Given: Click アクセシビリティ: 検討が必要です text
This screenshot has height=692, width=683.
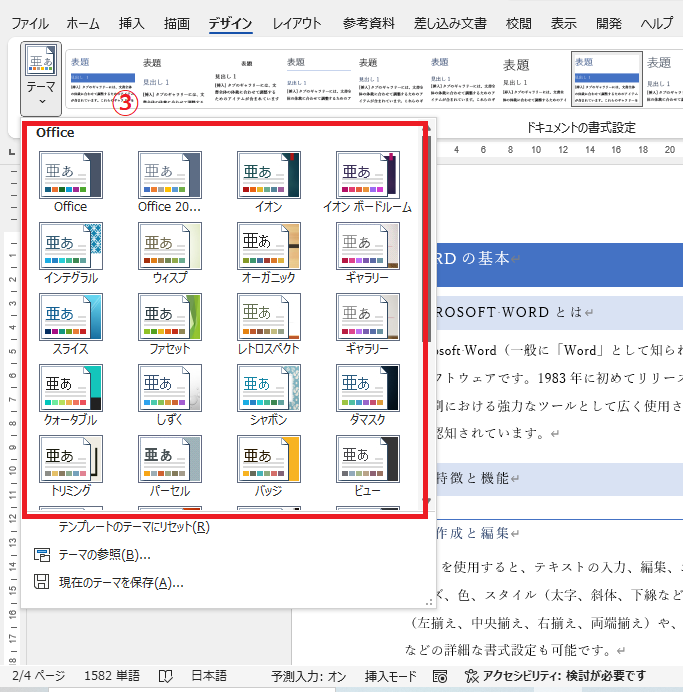Looking at the screenshot, I should point(564,676).
